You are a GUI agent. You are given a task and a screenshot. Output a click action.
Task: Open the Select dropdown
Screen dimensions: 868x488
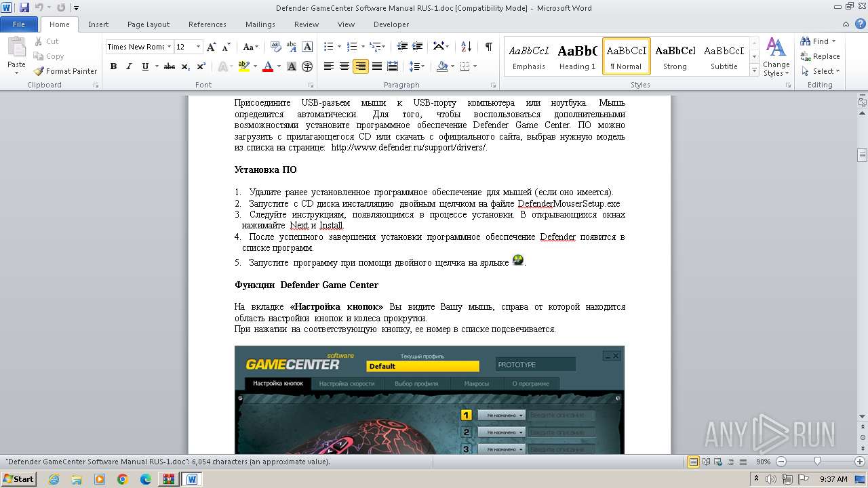pyautogui.click(x=821, y=71)
